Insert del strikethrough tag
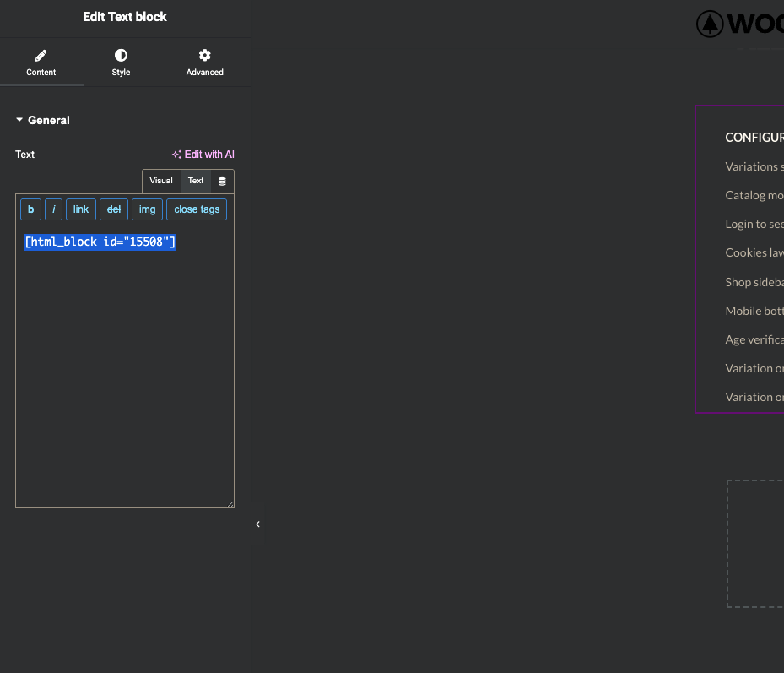784x673 pixels. (x=113, y=209)
